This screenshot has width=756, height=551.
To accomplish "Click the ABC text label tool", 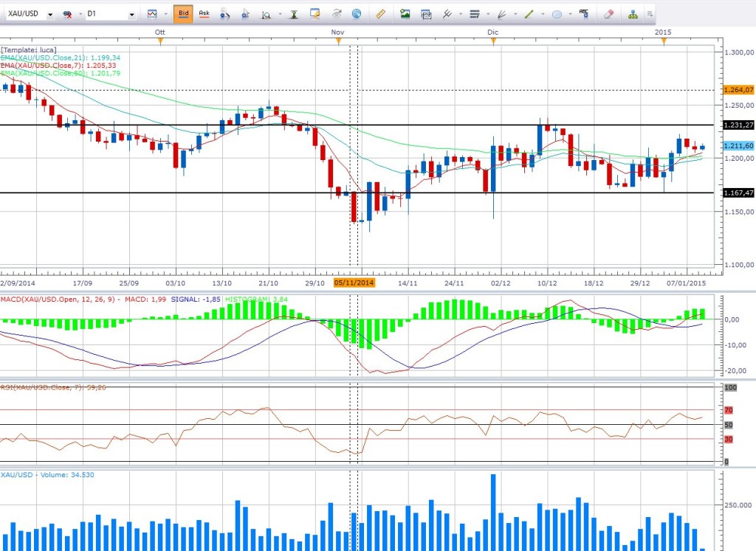I will click(x=583, y=13).
